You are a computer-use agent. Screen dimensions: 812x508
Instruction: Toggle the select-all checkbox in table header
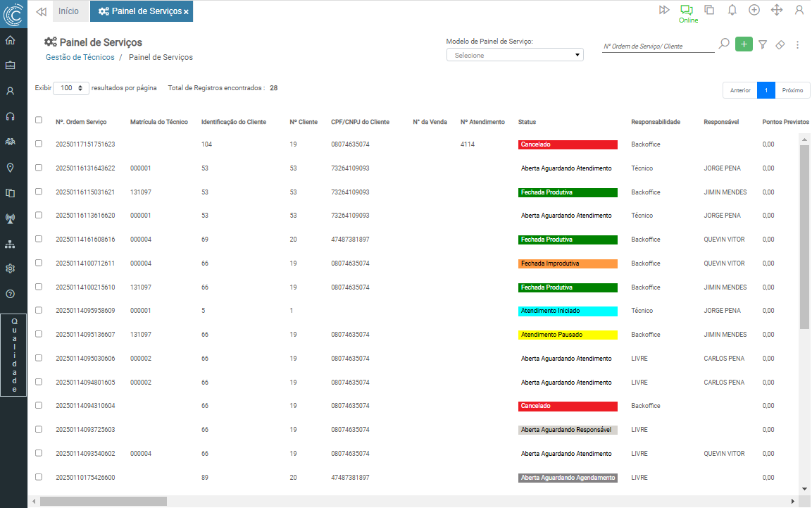pyautogui.click(x=39, y=120)
